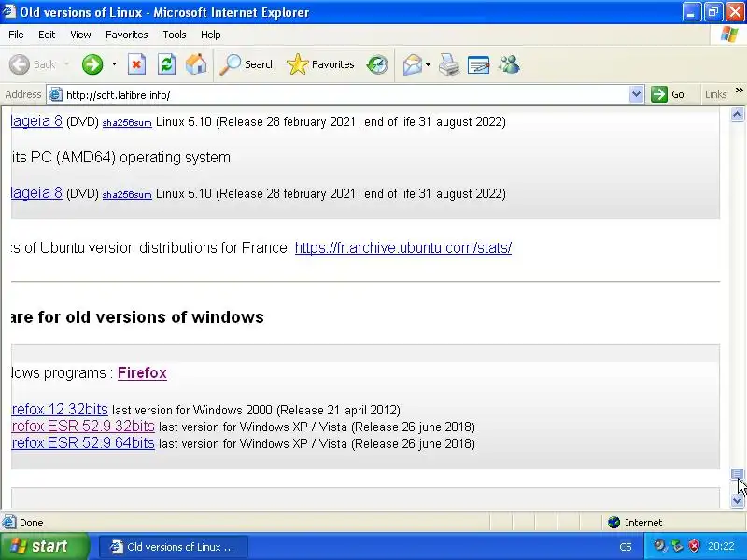The width and height of the screenshot is (747, 560).
Task: Click the bold Firefox link
Action: (x=142, y=372)
